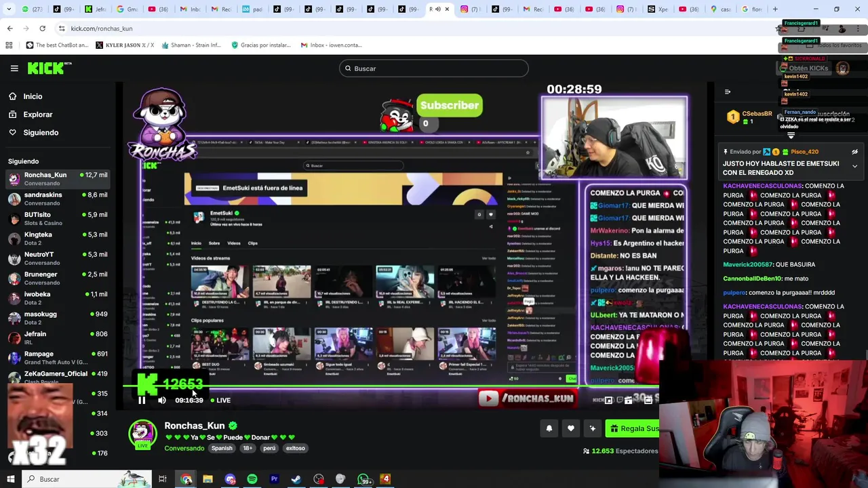The image size is (868, 488).
Task: Select the Spanish tag
Action: point(222,448)
